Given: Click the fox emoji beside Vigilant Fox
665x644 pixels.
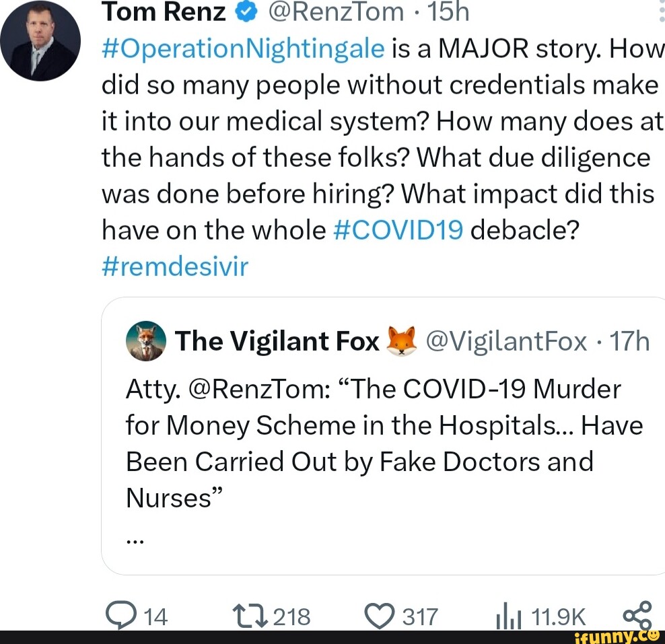Looking at the screenshot, I should coord(402,341).
